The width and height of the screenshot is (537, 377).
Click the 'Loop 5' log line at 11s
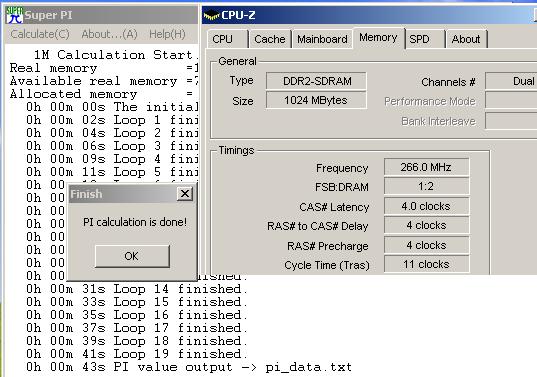click(x=112, y=172)
